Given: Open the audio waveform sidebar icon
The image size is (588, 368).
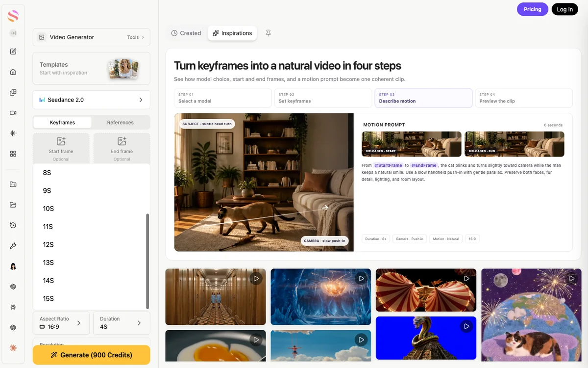Looking at the screenshot, I should (x=13, y=133).
